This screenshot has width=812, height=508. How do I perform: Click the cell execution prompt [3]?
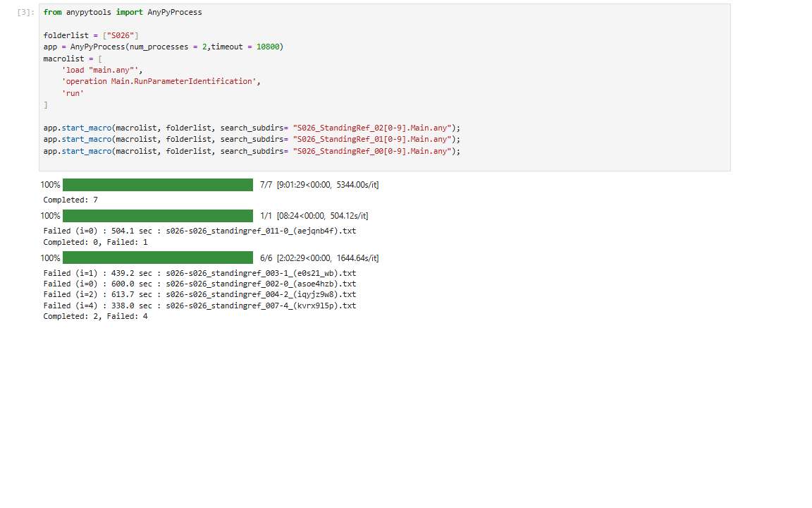click(25, 13)
